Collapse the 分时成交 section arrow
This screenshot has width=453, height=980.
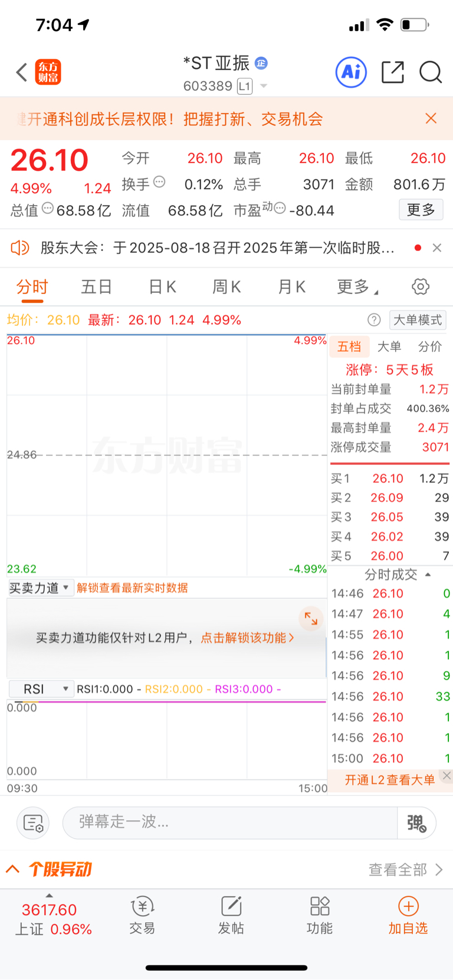tap(428, 575)
